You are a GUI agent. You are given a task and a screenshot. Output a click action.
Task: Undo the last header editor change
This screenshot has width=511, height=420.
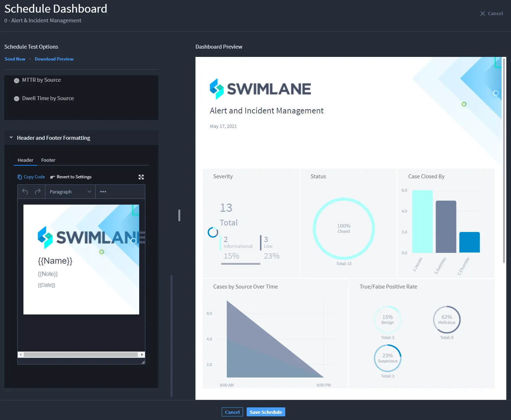click(x=25, y=192)
